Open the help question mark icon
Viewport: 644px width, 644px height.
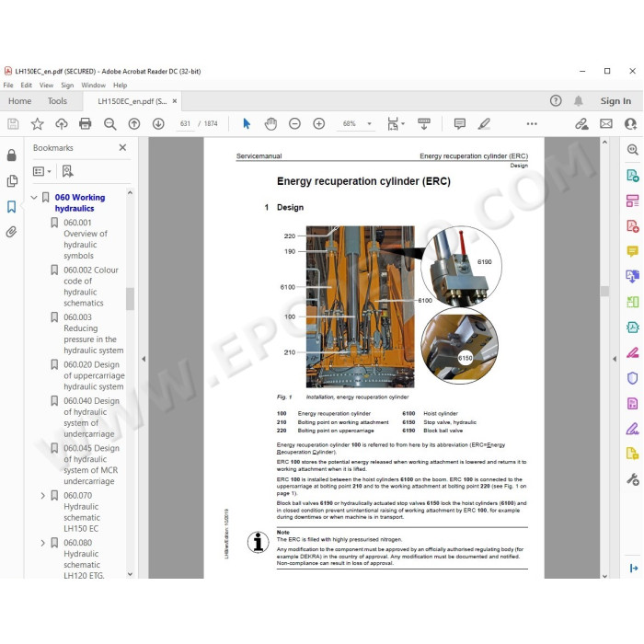(556, 100)
